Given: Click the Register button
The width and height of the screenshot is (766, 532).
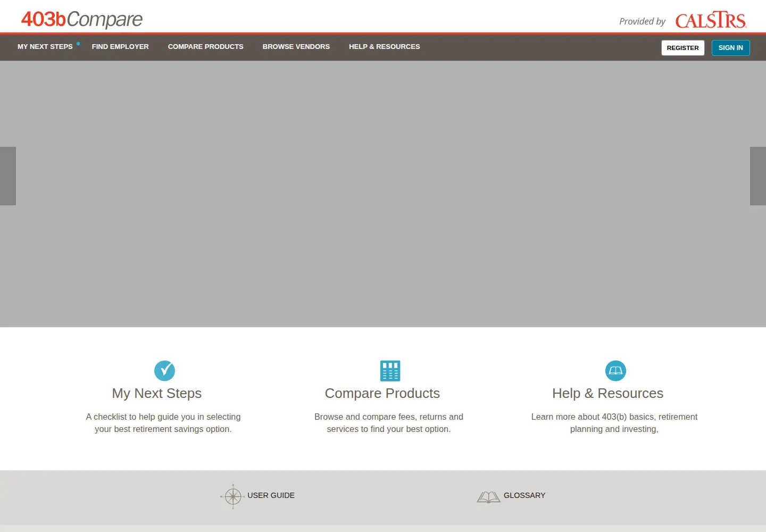Looking at the screenshot, I should click(x=683, y=48).
